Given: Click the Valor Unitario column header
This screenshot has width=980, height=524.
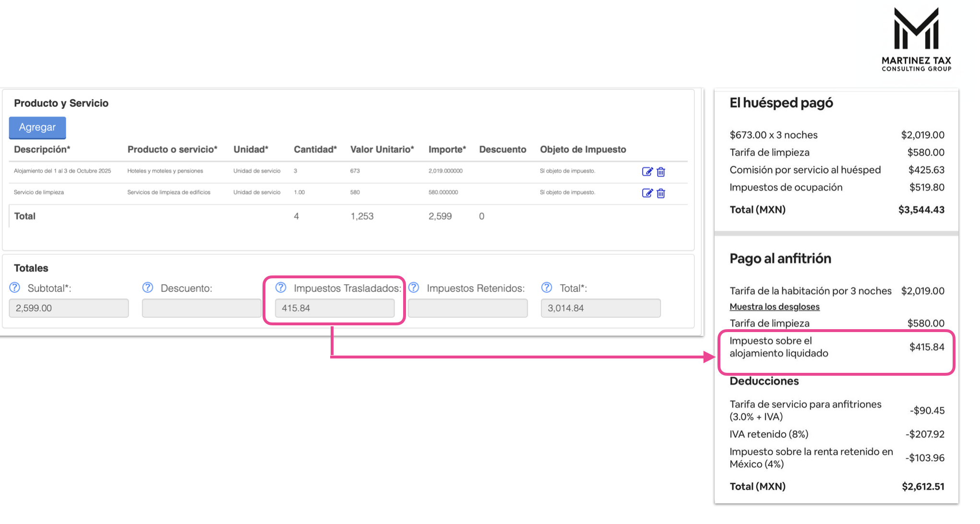Looking at the screenshot, I should [382, 149].
